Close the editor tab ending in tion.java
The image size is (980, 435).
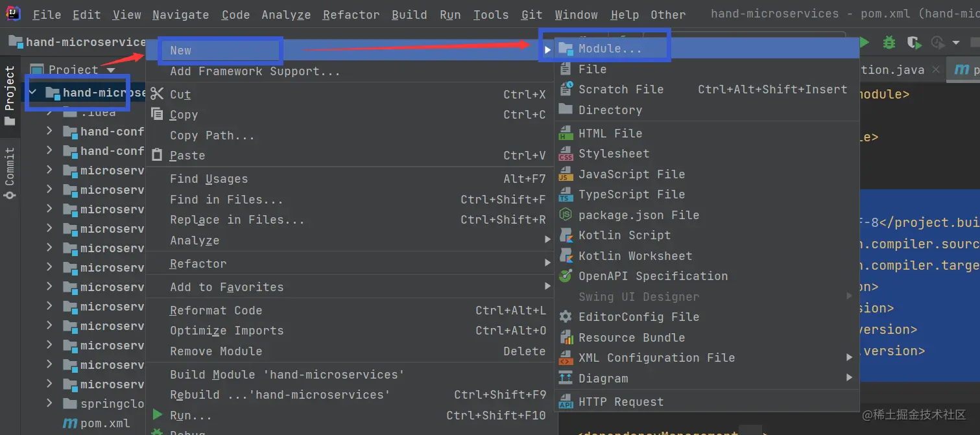coord(935,69)
